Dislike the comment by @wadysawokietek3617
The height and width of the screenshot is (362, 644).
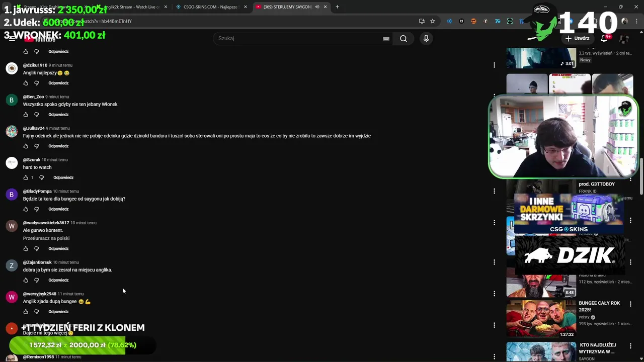(x=36, y=249)
